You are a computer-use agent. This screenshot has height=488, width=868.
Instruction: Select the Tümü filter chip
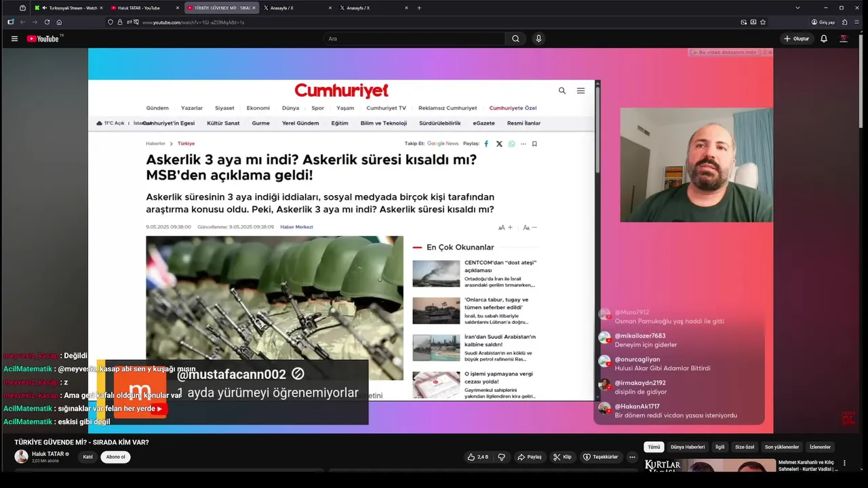pos(654,447)
